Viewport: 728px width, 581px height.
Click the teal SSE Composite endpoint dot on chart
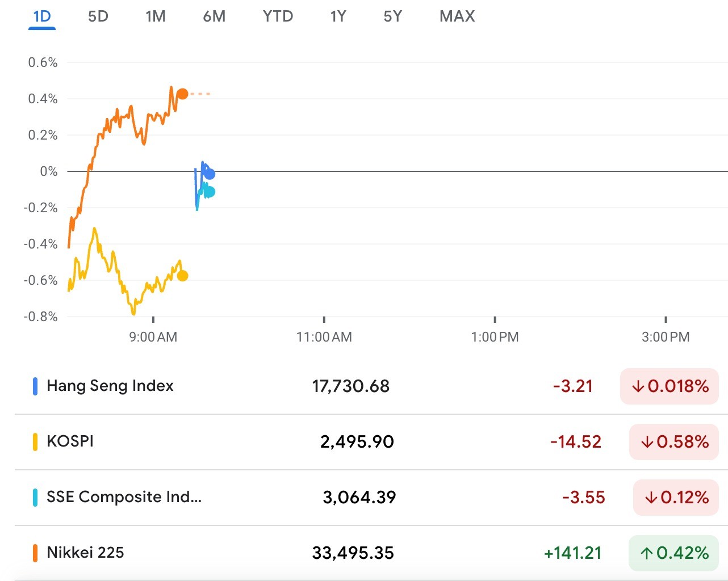point(210,192)
